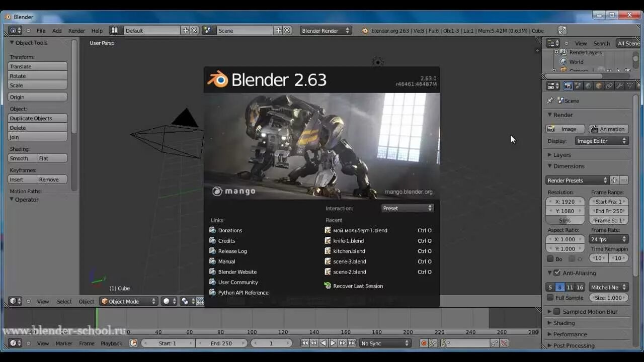Image resolution: width=644 pixels, height=362 pixels.
Task: Add a render preset with plus
Action: 614,180
